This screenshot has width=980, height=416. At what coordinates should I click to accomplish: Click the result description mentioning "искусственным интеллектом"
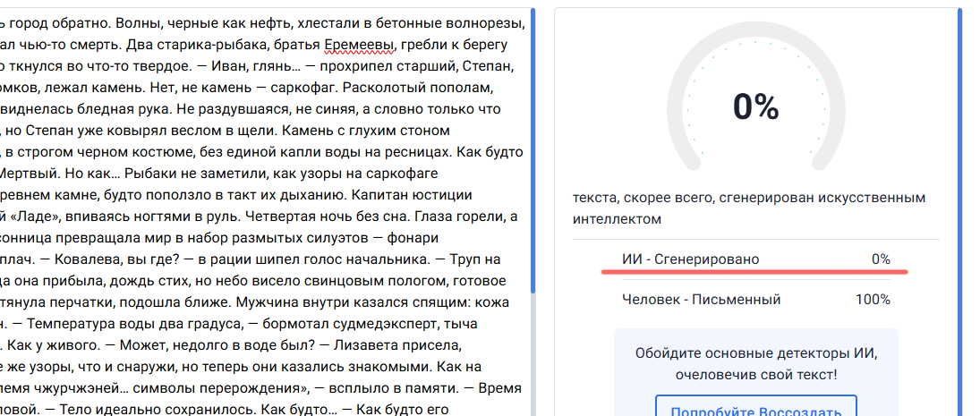click(750, 208)
